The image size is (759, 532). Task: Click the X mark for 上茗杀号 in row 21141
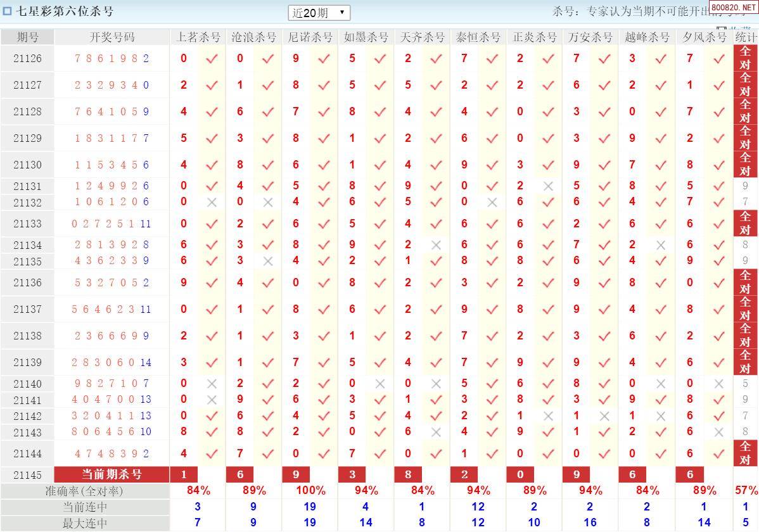pos(212,400)
